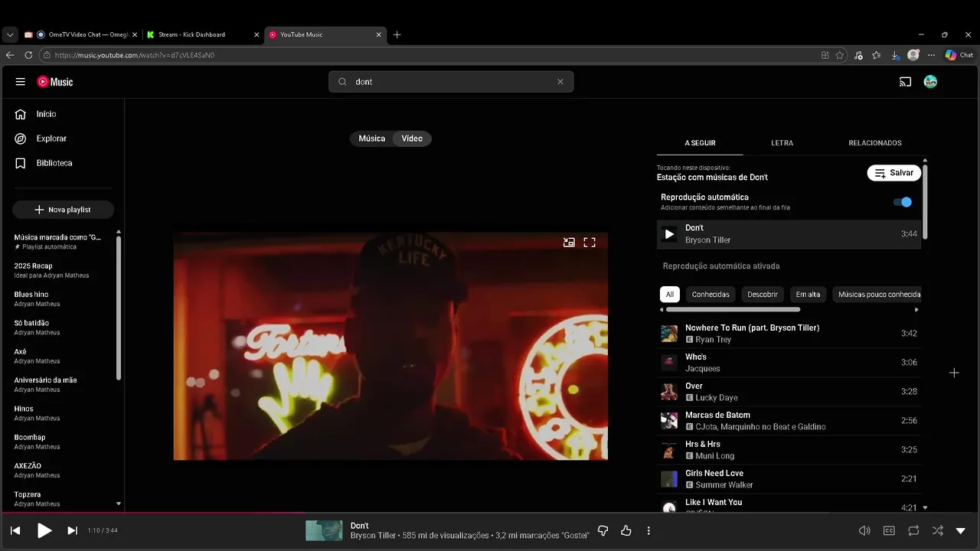Open the RELACIONADOS tab
Screen dimensions: 980x551
click(x=875, y=143)
